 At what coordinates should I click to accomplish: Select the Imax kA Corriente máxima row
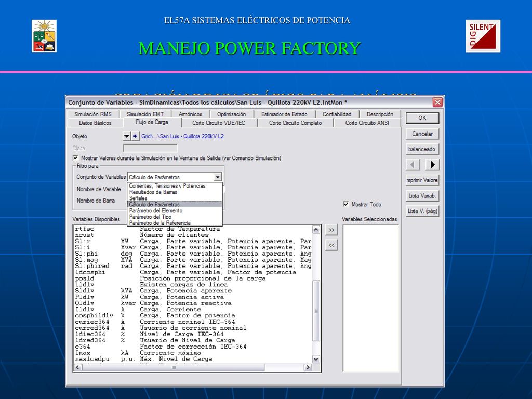tap(193, 353)
